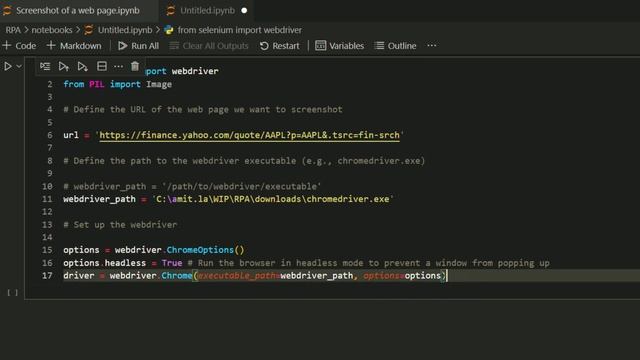Click 'options.headless' on line 16
Viewport: 640px width, 360px height.
tap(104, 263)
